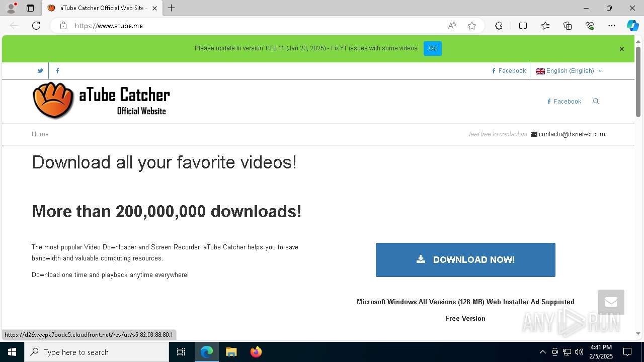The image size is (644, 362).
Task: Click the aTube Catcher logo
Action: tap(101, 101)
